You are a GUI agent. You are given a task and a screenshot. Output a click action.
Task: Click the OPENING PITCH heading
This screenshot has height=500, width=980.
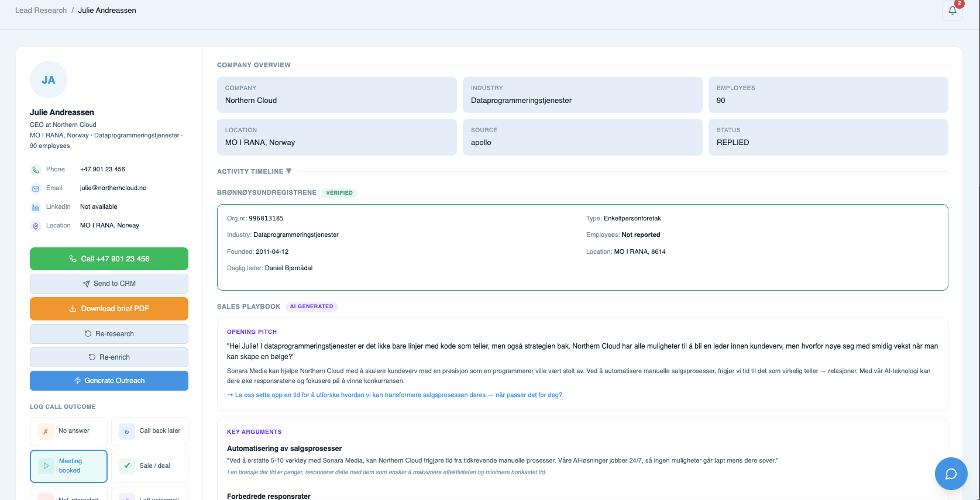coord(252,332)
